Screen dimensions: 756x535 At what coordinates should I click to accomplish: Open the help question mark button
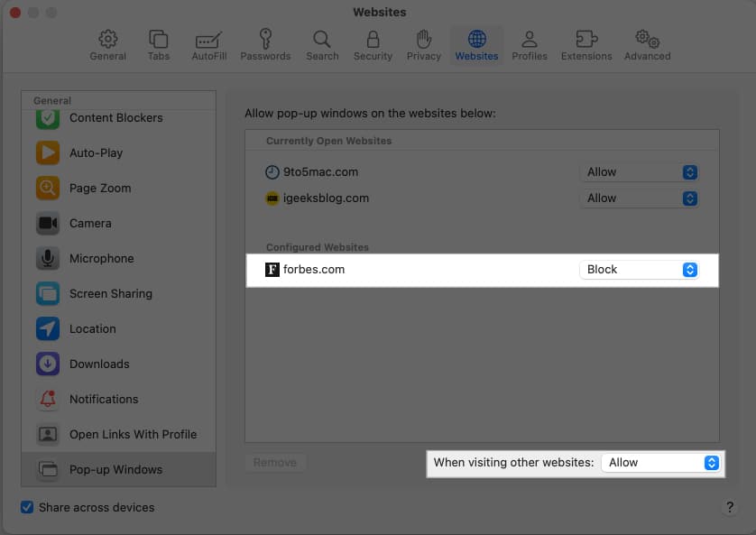(730, 507)
